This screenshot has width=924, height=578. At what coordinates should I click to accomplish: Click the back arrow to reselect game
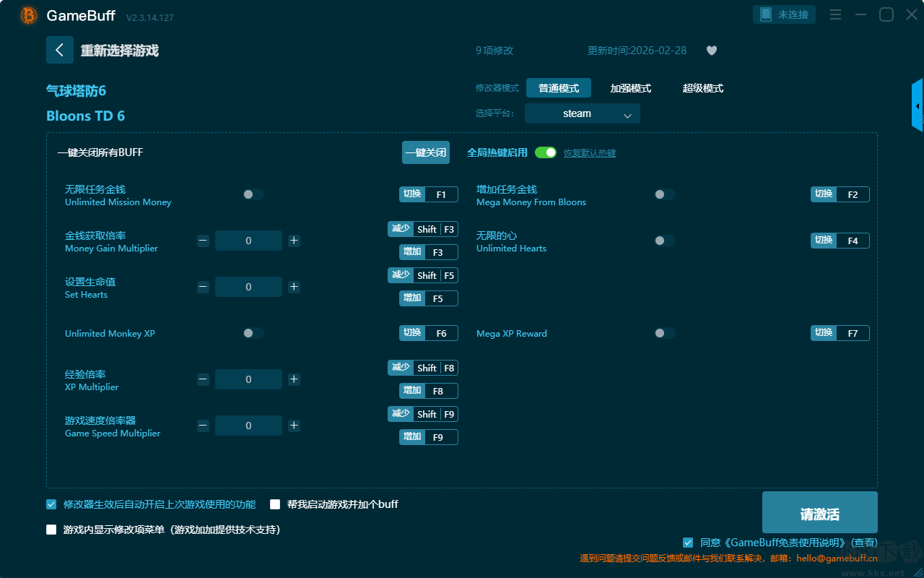click(x=60, y=50)
